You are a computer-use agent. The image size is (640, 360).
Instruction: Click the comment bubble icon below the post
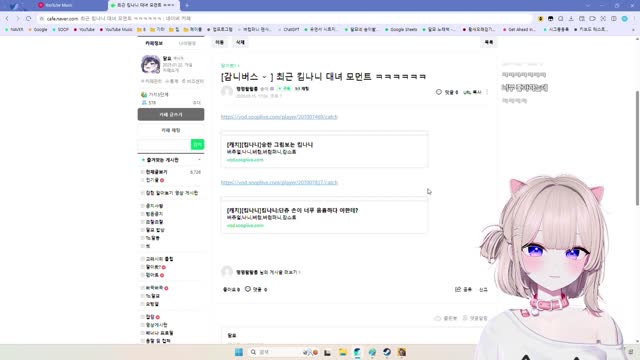pos(248,289)
